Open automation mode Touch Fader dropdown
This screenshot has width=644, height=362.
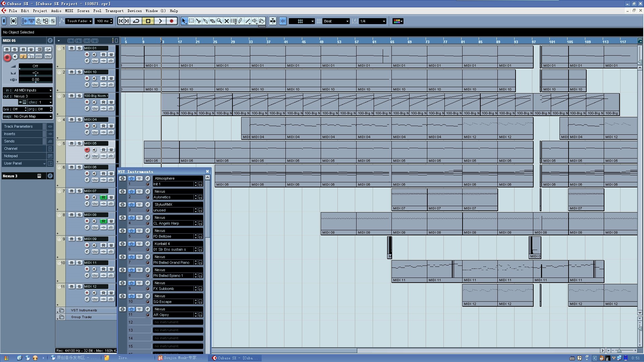[x=79, y=21]
